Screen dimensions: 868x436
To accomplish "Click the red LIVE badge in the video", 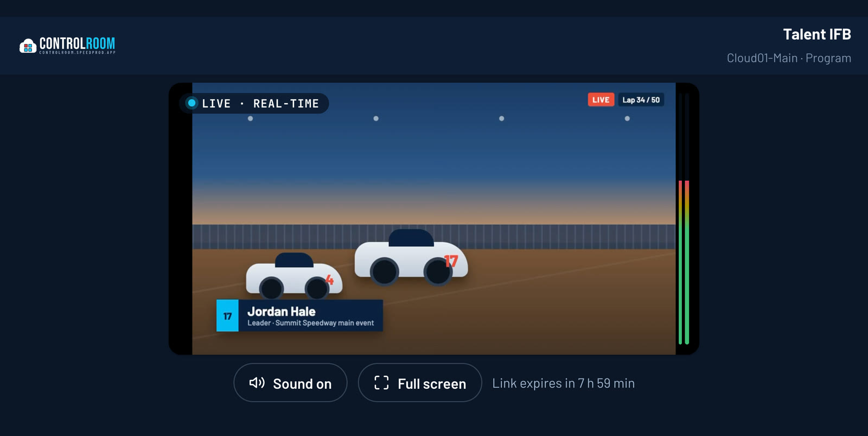I will point(601,100).
